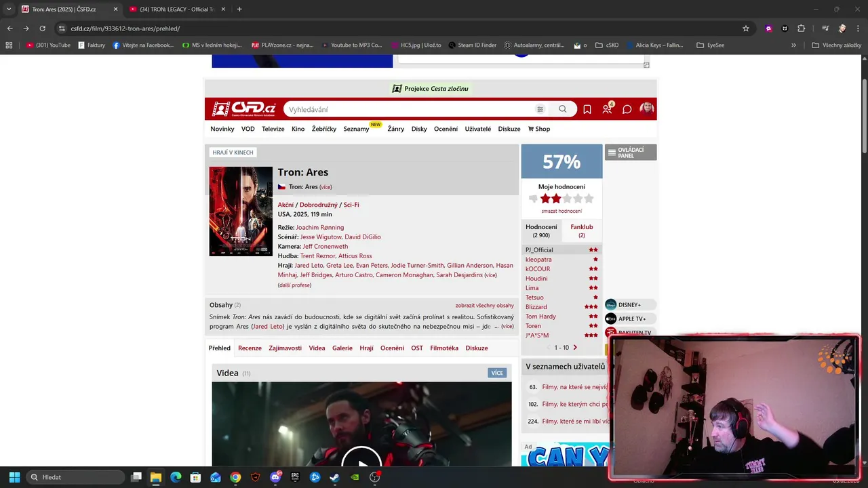868x488 pixels.
Task: Open the Žebříčky menu item
Action: [x=324, y=129]
